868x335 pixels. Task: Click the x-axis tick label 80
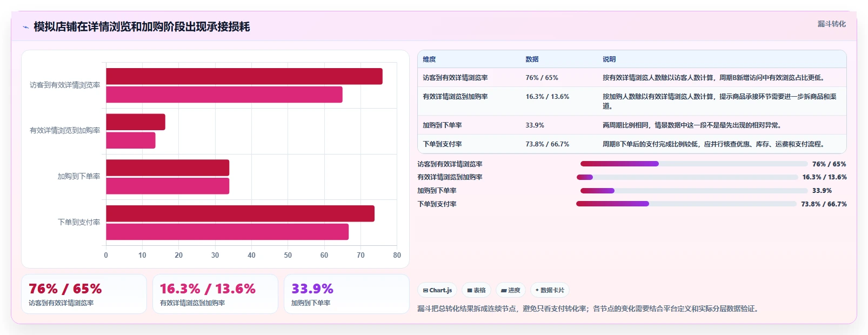[x=397, y=255]
